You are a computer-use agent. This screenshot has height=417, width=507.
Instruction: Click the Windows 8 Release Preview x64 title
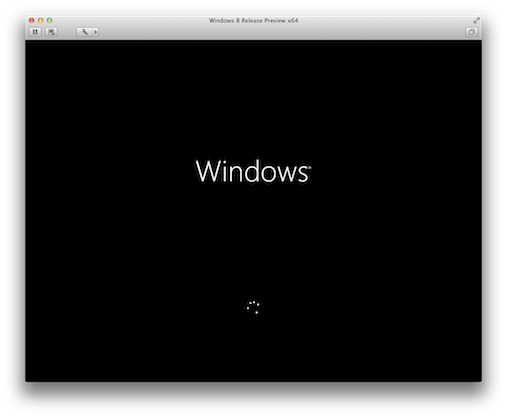tap(253, 20)
